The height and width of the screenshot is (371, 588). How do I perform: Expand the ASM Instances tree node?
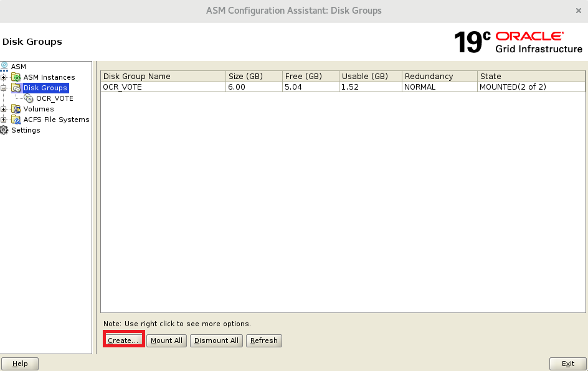3,78
